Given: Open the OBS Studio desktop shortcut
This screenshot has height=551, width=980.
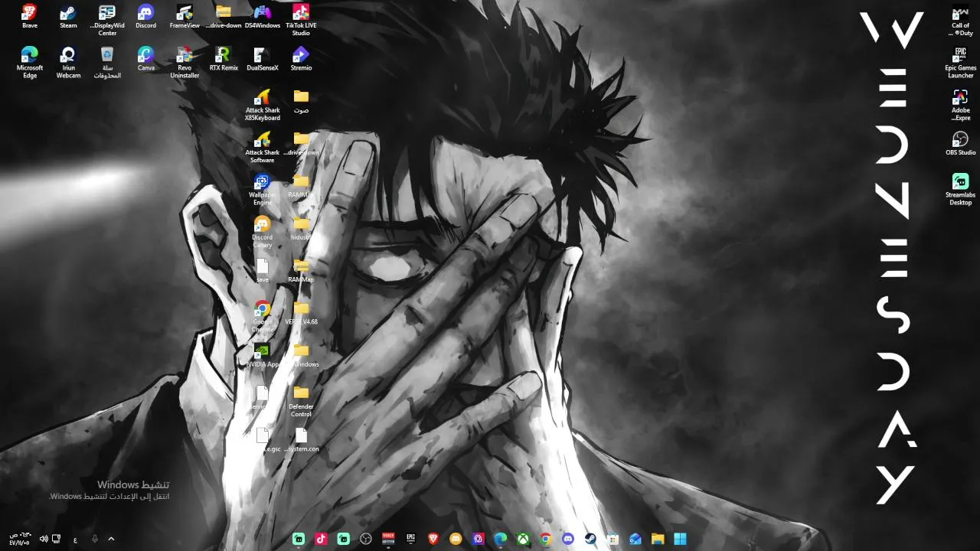Looking at the screenshot, I should pyautogui.click(x=960, y=143).
